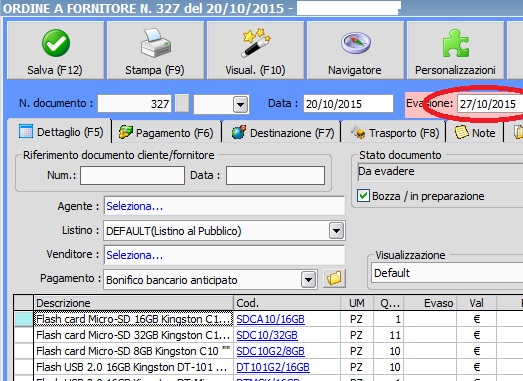
Task: Switch to the Dettaglio (F5) tab
Action: 60,132
